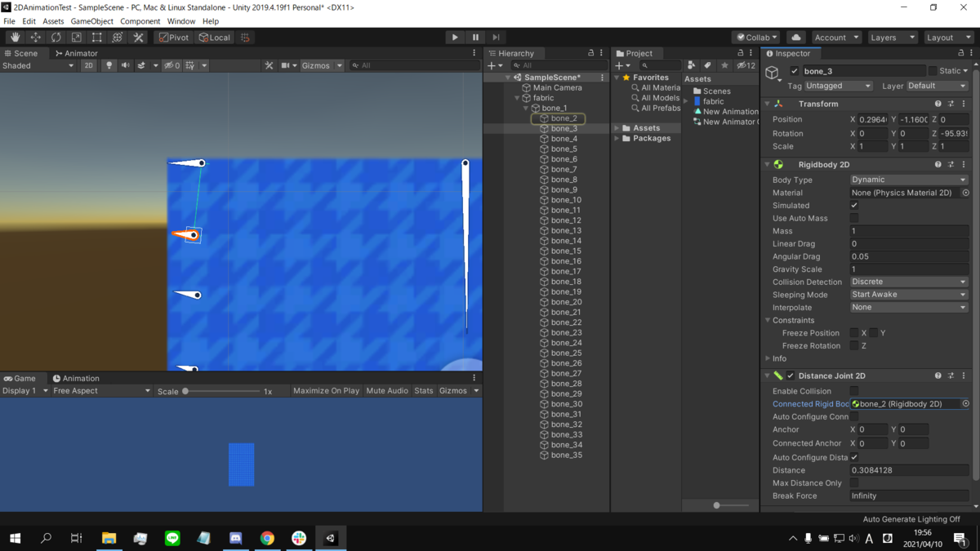Toggle bone_3 active checkbox

pyautogui.click(x=794, y=71)
